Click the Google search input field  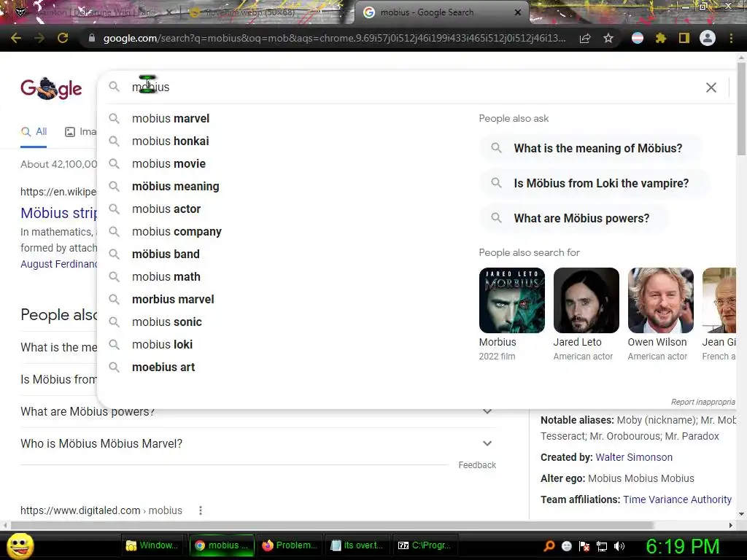point(410,87)
